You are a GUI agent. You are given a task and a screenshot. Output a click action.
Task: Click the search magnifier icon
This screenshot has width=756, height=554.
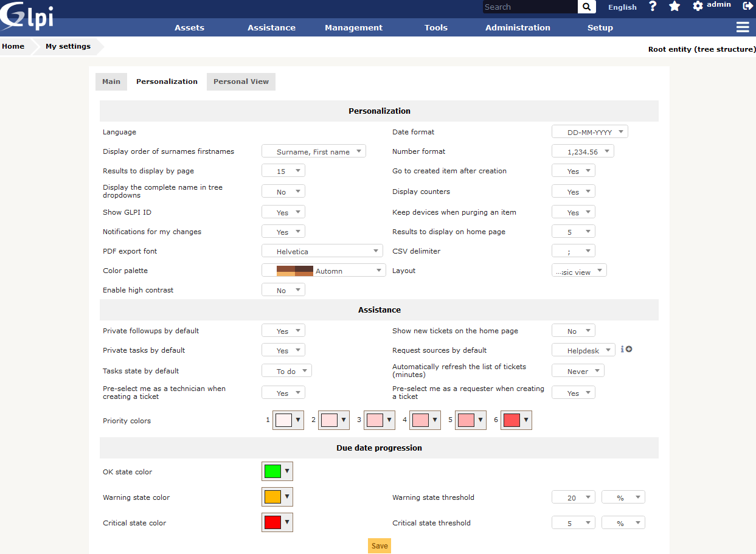[x=586, y=7]
